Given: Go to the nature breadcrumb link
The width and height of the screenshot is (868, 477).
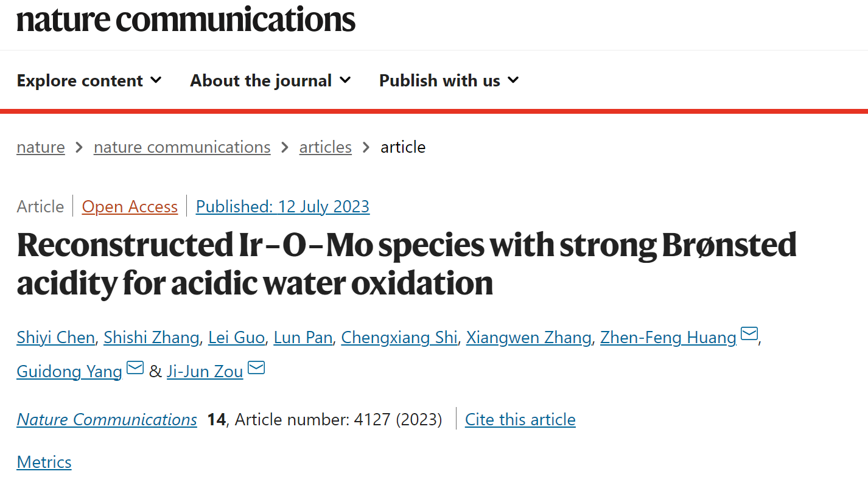Looking at the screenshot, I should click(x=41, y=147).
